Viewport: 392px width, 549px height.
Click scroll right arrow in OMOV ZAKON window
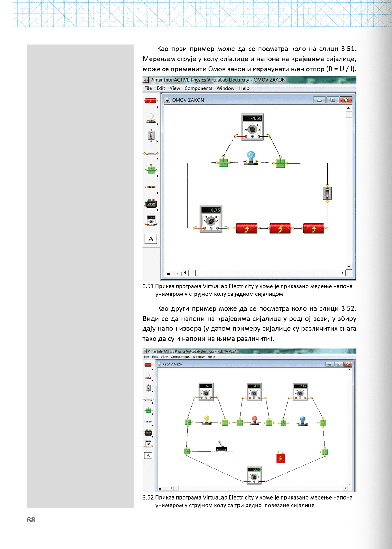point(342,273)
